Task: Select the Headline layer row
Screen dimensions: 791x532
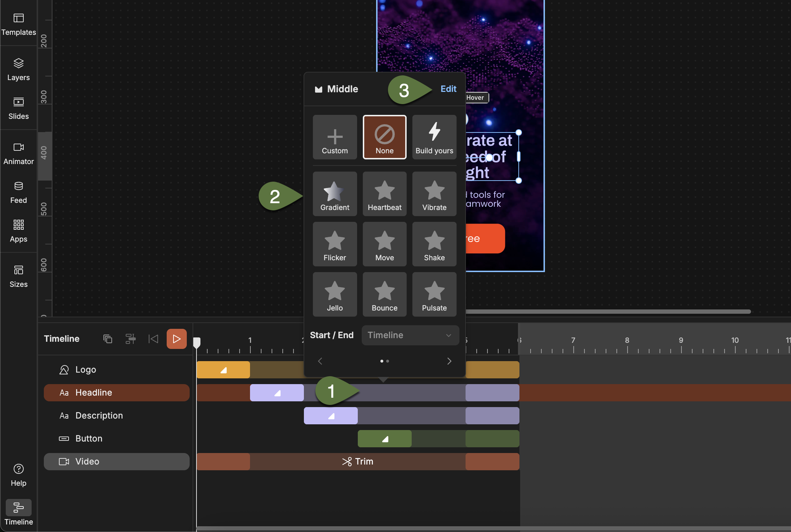Action: coord(117,393)
